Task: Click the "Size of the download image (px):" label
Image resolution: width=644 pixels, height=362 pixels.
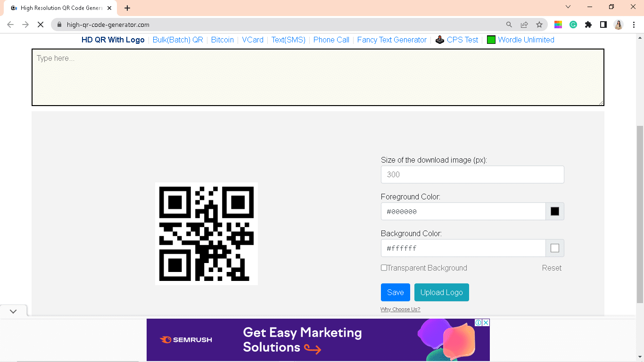Action: [434, 160]
